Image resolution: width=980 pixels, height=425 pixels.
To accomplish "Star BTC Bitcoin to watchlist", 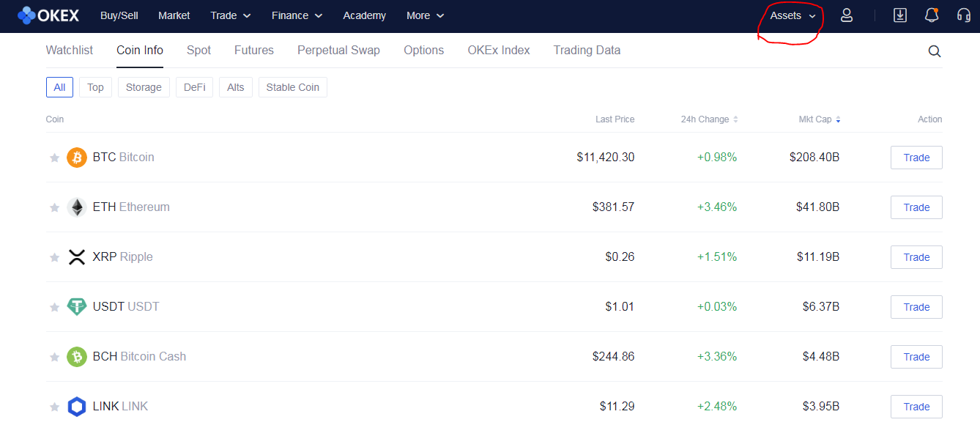I will (x=54, y=158).
